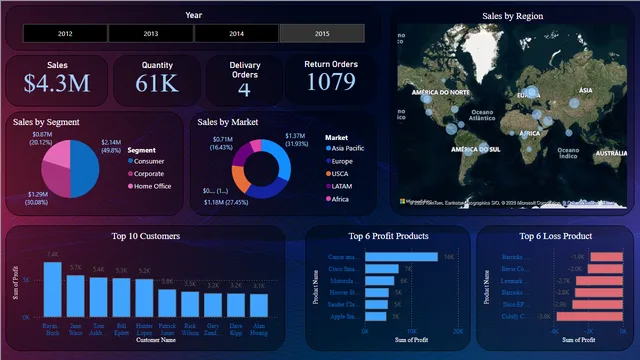The image size is (640, 360).
Task: Select Bill Eplett's 5.3K bar
Action: [x=121, y=298]
